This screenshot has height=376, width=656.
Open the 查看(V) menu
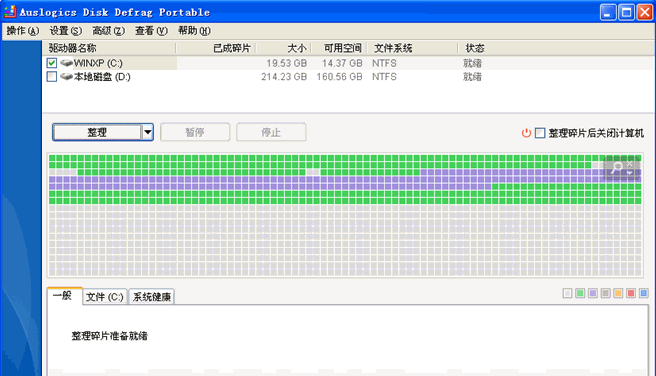(x=151, y=31)
